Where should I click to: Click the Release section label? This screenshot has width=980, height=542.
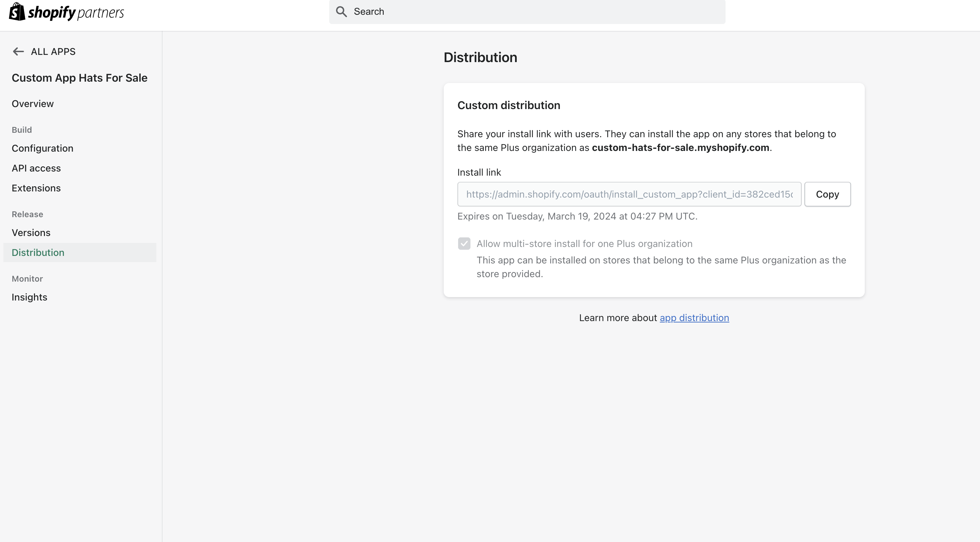tap(27, 214)
